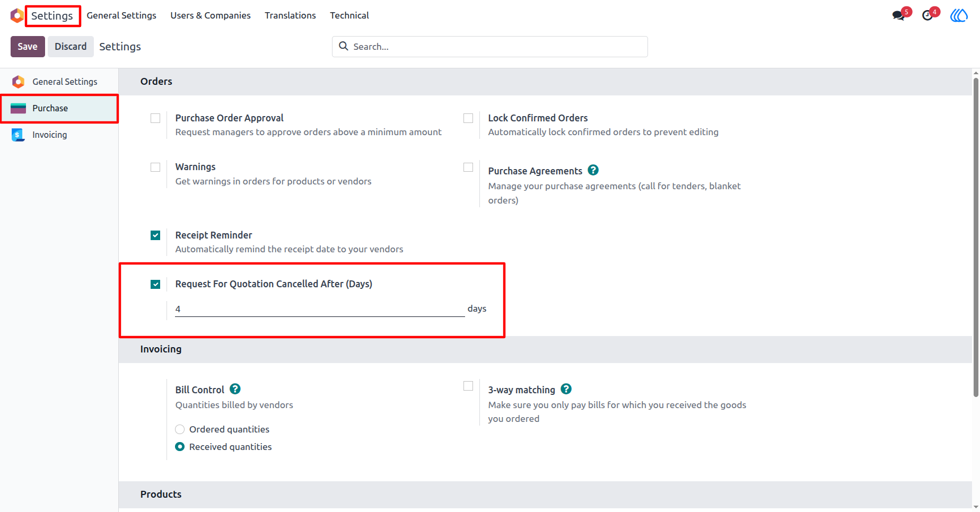Open the Purchase Agreements help icon
Screen dimensions: 980x512
click(x=593, y=170)
